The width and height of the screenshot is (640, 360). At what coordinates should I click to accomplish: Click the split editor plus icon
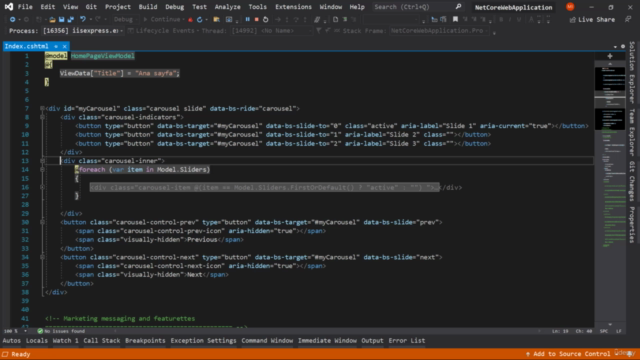610,56
